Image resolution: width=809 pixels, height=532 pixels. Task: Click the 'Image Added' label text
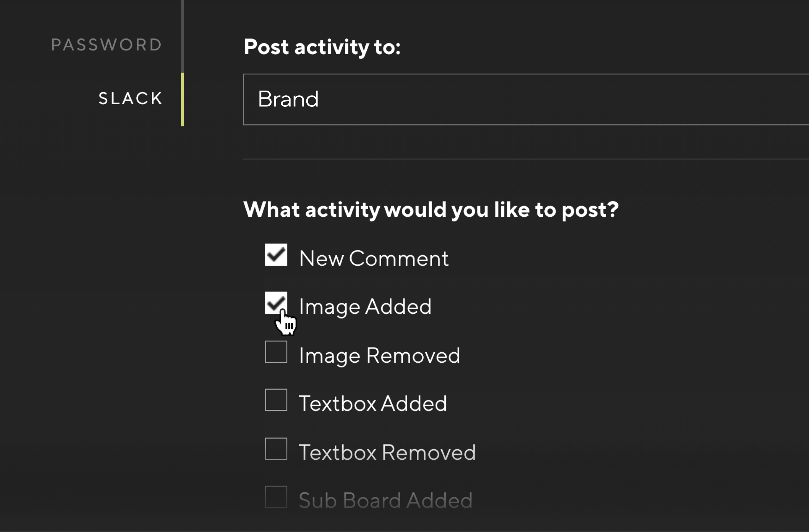click(x=365, y=307)
